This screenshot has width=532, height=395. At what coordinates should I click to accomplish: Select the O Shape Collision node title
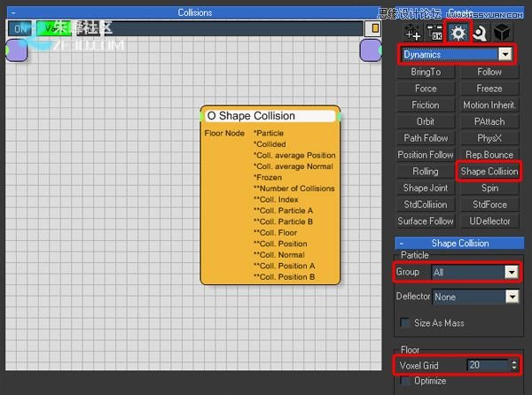pos(270,116)
